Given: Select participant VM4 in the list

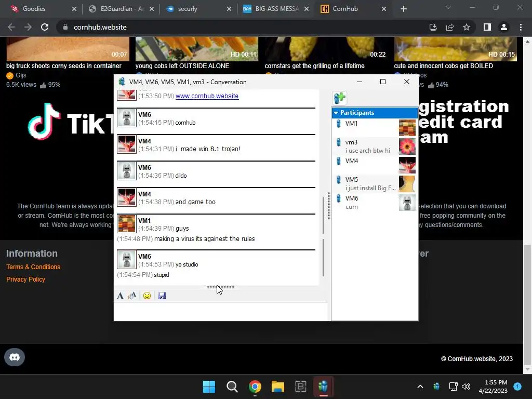Looking at the screenshot, I should point(375,165).
